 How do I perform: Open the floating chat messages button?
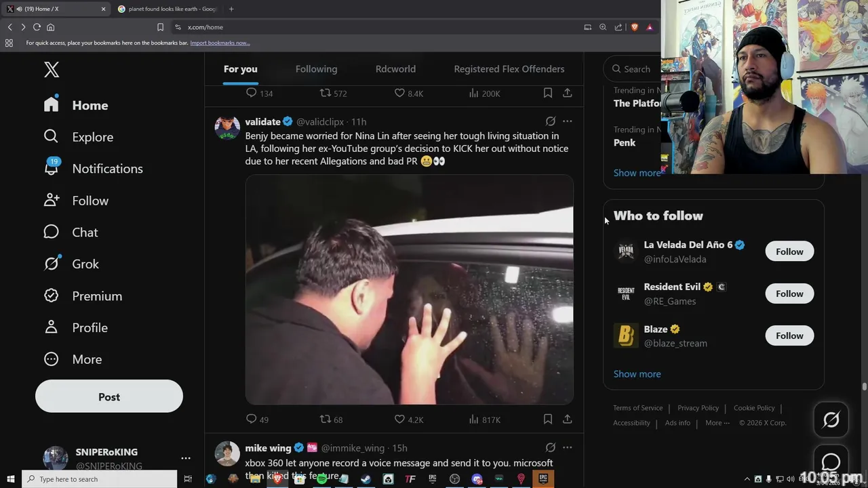pyautogui.click(x=831, y=462)
